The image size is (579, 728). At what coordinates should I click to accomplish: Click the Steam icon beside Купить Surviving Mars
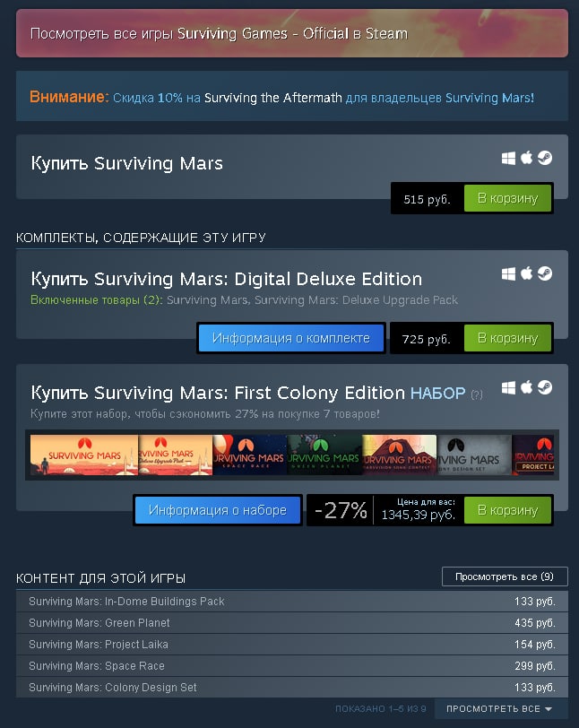pyautogui.click(x=545, y=159)
